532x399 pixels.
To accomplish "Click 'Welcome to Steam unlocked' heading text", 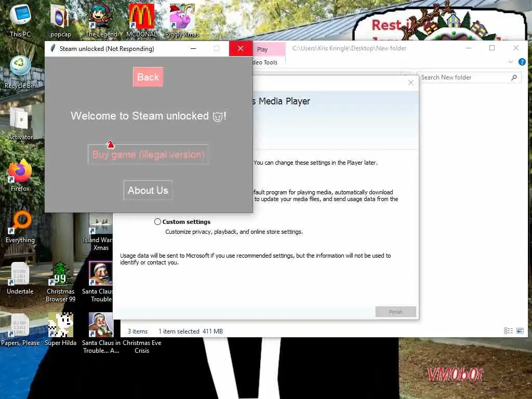I will [x=149, y=116].
